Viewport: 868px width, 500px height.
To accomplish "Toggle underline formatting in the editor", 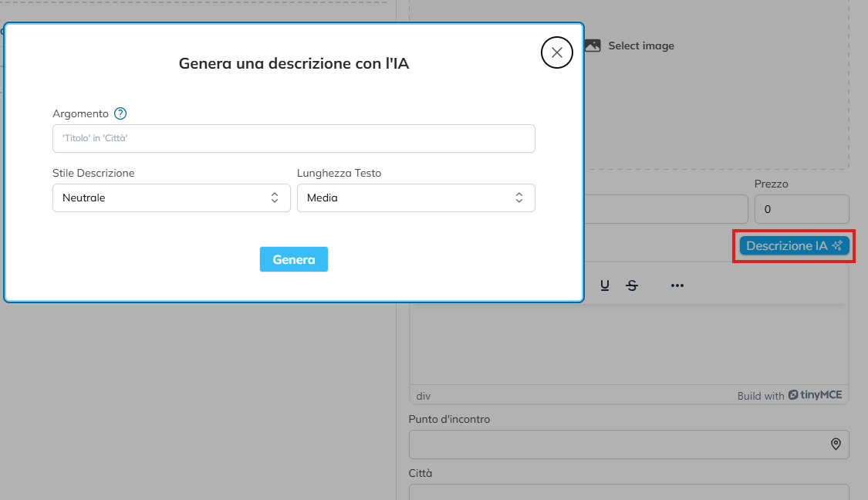I will click(x=605, y=285).
